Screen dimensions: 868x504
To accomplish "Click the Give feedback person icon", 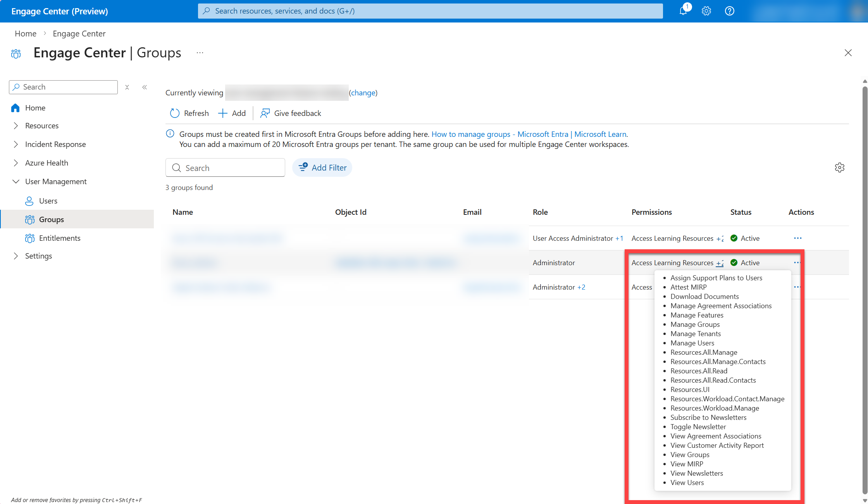I will click(265, 113).
